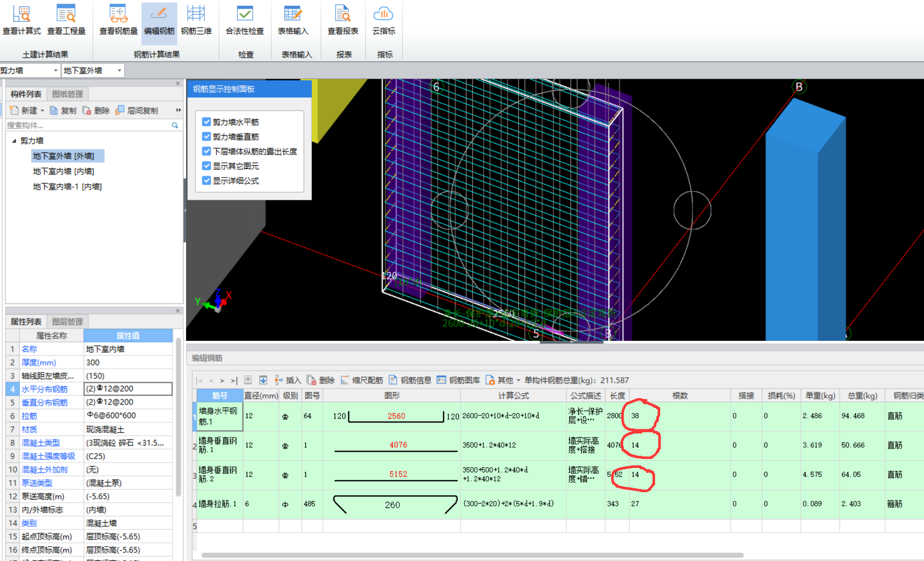Open 查看计算式 tool

22,20
